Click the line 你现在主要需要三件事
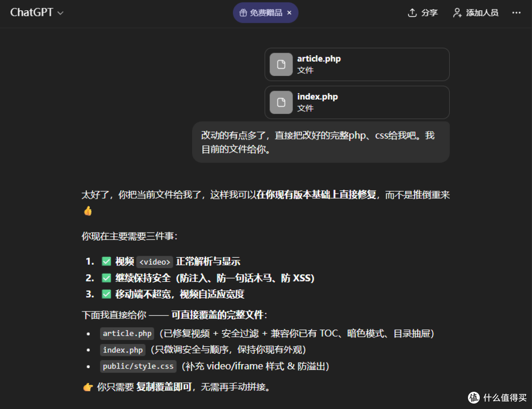532x409 pixels. pos(129,236)
